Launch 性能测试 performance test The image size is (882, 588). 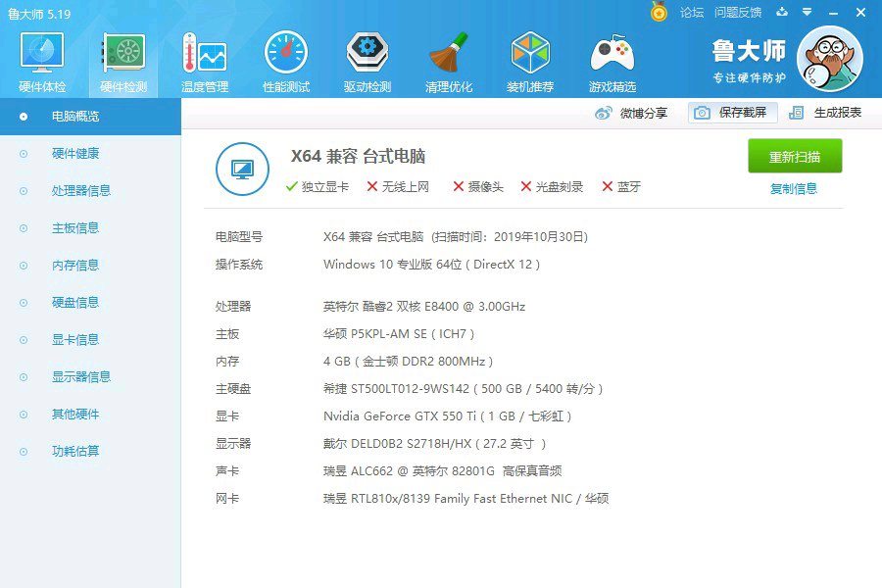click(x=286, y=62)
